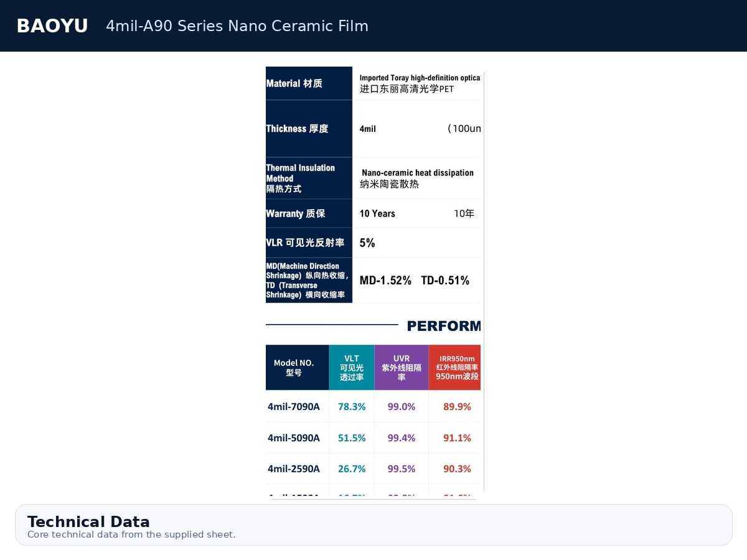Click the Material 材质 label cell

click(x=309, y=83)
